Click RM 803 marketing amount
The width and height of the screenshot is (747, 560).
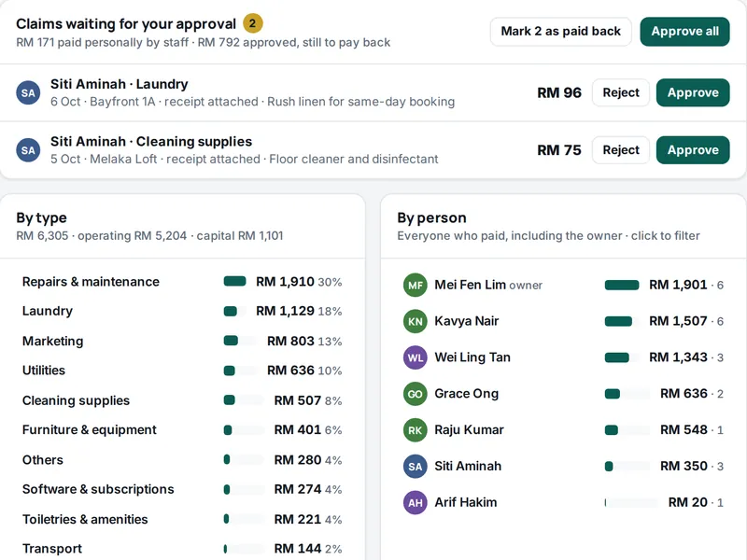click(x=290, y=341)
